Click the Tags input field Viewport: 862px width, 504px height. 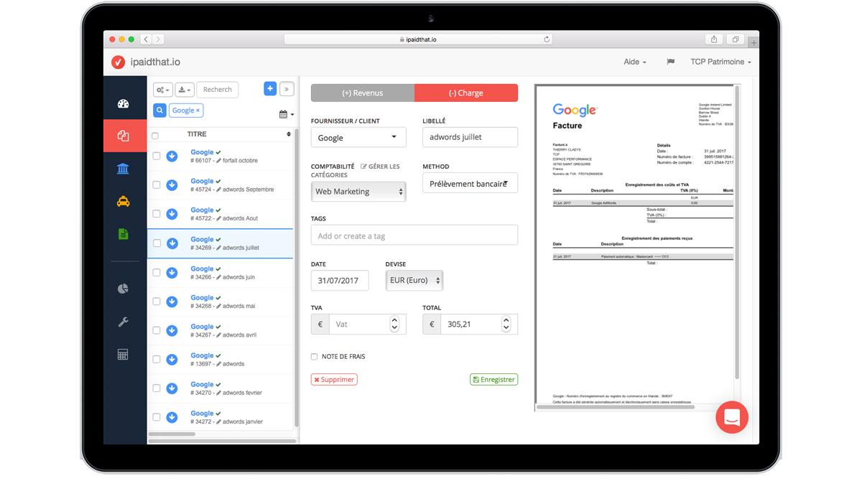(x=414, y=235)
